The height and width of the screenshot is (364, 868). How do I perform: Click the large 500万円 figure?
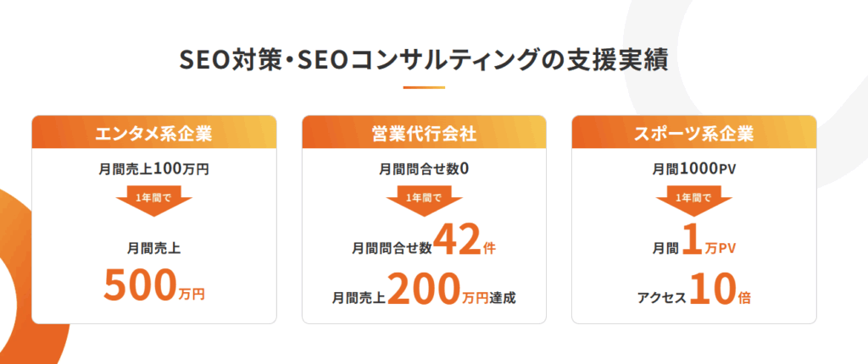tap(153, 287)
